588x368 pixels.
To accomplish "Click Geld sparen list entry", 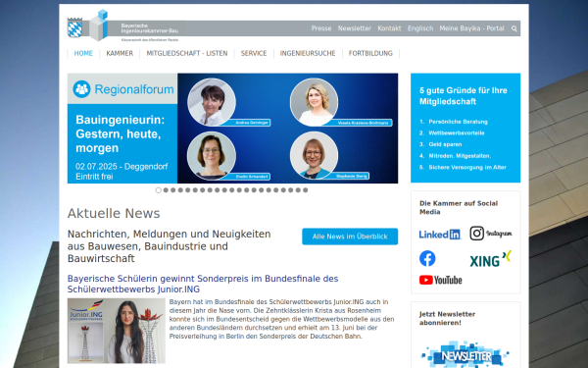I will (445, 144).
